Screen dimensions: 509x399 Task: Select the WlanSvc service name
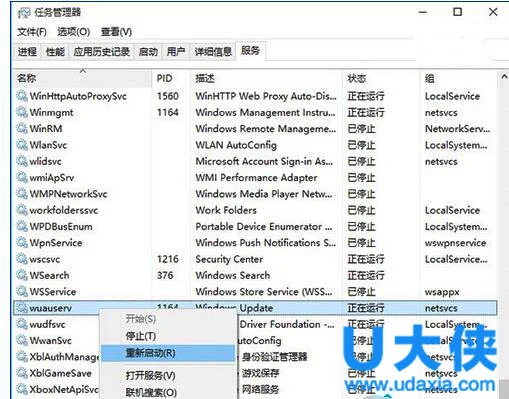tap(48, 145)
